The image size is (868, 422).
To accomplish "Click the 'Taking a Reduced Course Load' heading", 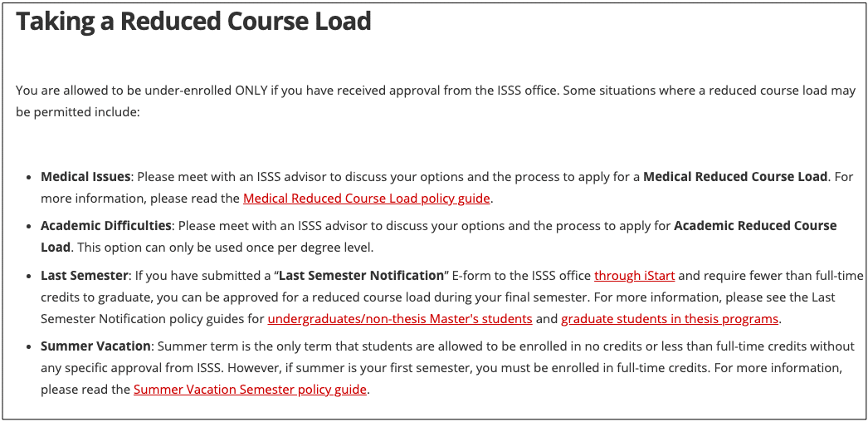I will (x=193, y=22).
